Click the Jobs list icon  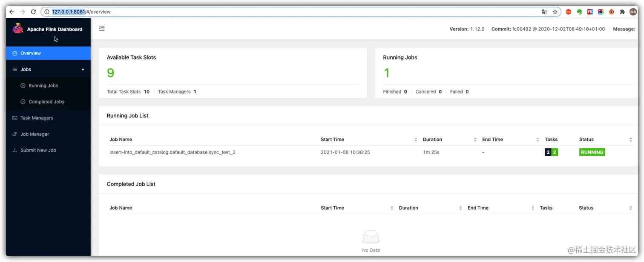15,69
